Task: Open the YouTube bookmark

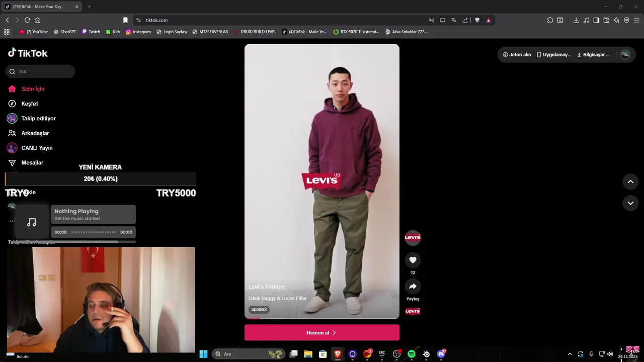Action: [34, 32]
